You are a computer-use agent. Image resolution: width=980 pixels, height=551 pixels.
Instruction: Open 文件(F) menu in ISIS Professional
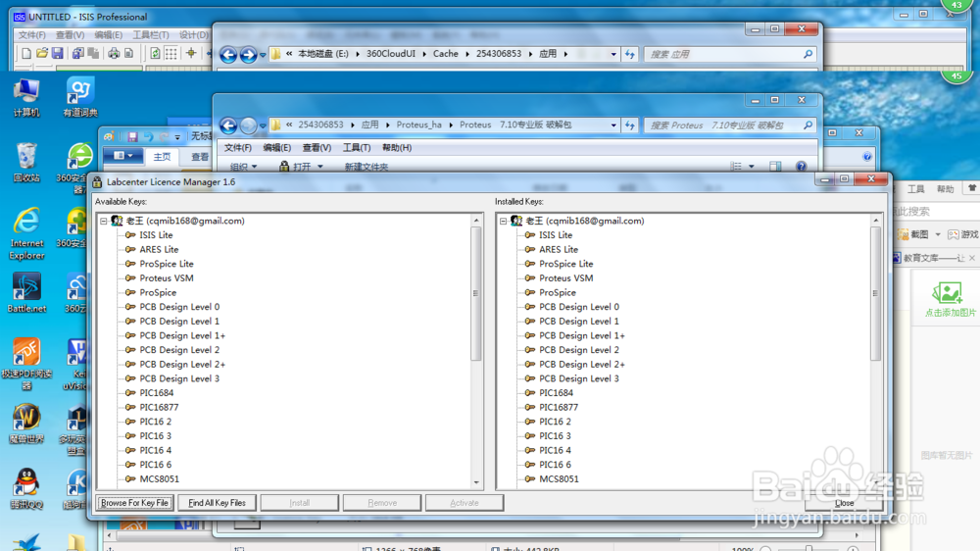(32, 35)
